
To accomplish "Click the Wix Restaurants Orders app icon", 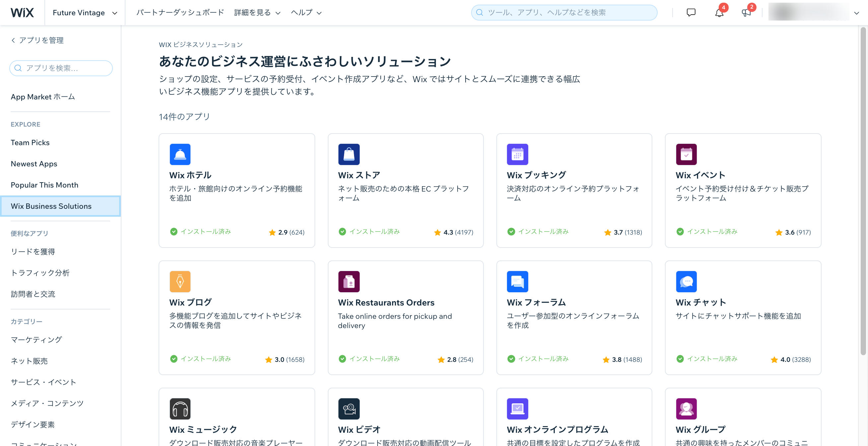I will (349, 281).
